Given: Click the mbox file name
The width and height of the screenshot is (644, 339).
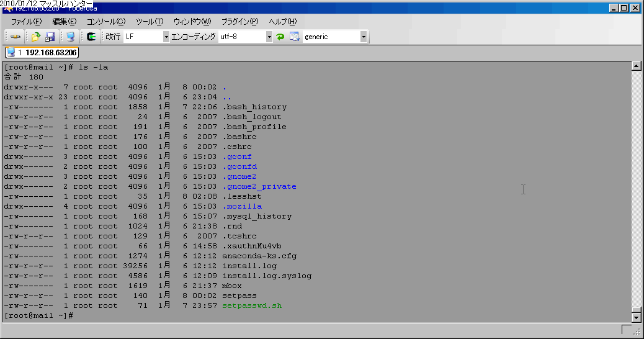Looking at the screenshot, I should (232, 286).
